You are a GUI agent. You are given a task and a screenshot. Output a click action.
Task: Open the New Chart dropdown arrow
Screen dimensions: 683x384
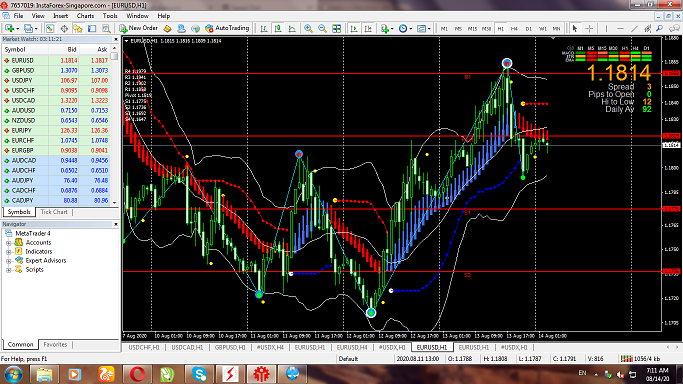pos(17,29)
